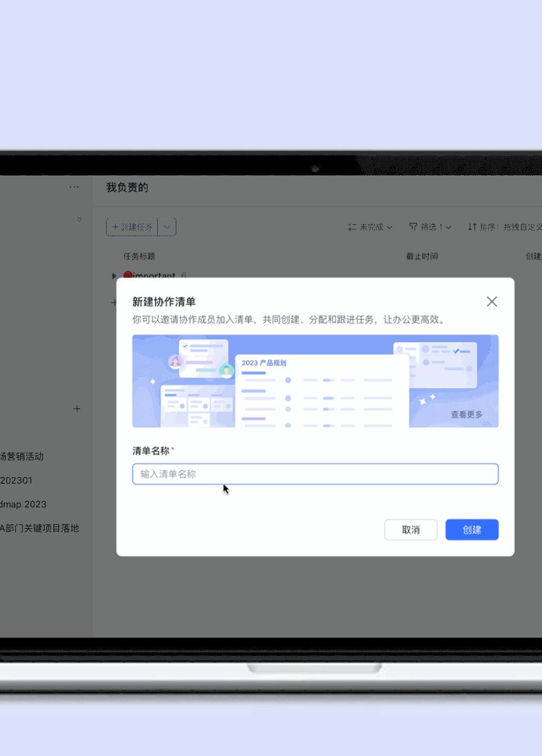The image size is (542, 756).
Task: Select the 营销活动 list in sidebar
Action: 22,456
